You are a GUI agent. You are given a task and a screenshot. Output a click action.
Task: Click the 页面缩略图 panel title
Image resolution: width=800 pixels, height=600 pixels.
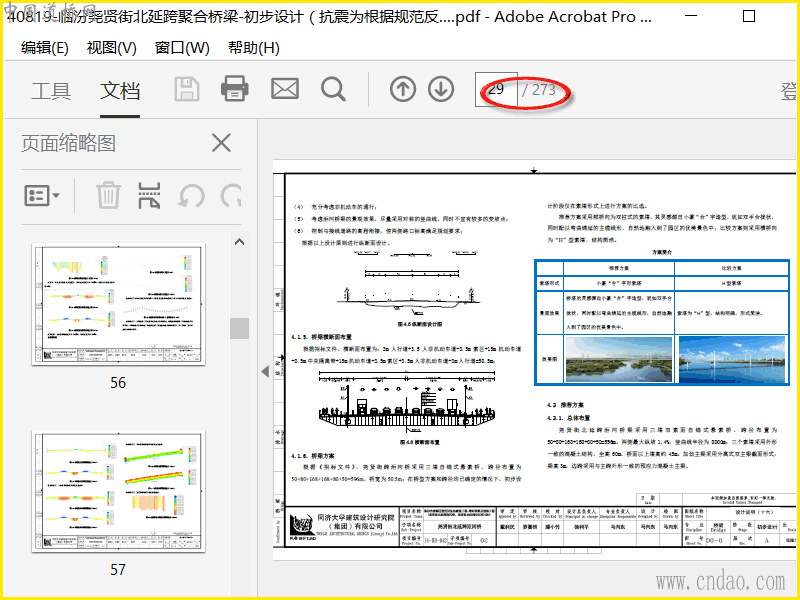click(x=68, y=143)
